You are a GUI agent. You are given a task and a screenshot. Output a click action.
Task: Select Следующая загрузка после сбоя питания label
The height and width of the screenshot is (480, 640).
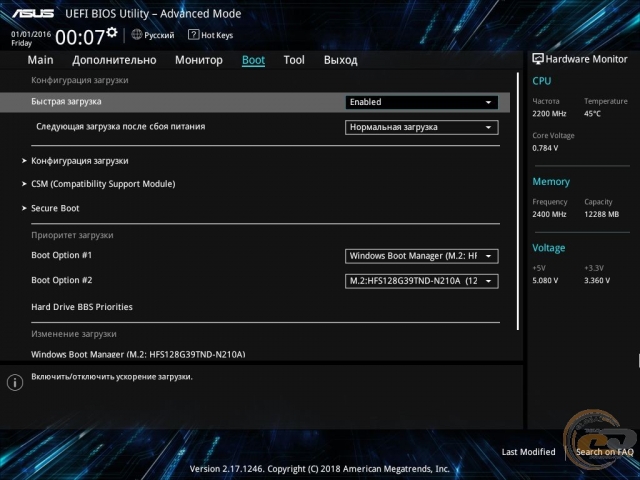121,127
